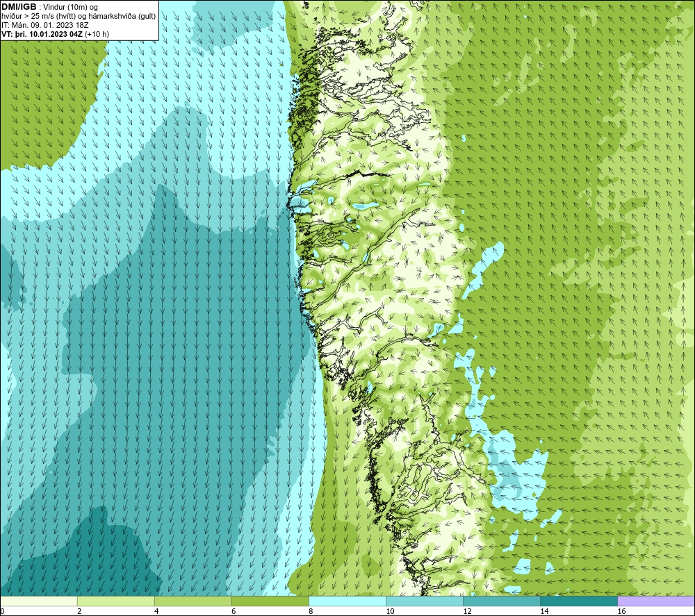Click the 14–16 m/s dark teal legend swatch
Viewport: 695px width, 616px height.
[579, 601]
